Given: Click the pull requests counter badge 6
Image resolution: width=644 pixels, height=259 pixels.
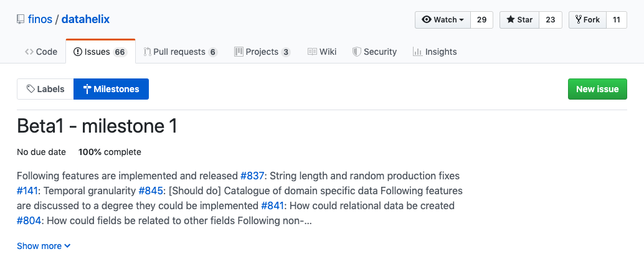Looking at the screenshot, I should pos(213,52).
